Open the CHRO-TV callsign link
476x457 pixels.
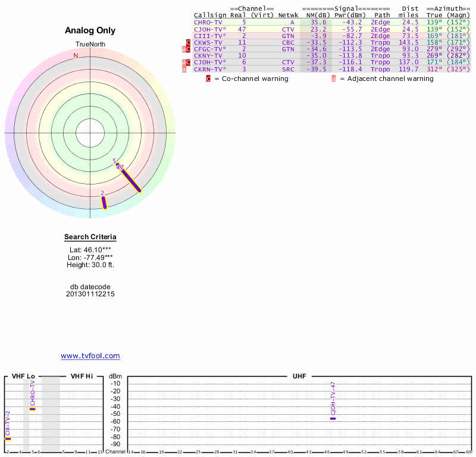208,22
